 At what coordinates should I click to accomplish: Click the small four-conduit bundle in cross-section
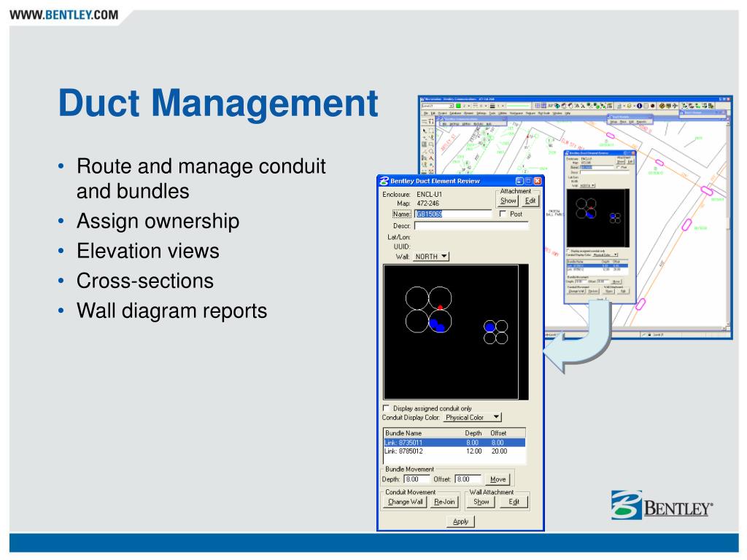coord(495,332)
